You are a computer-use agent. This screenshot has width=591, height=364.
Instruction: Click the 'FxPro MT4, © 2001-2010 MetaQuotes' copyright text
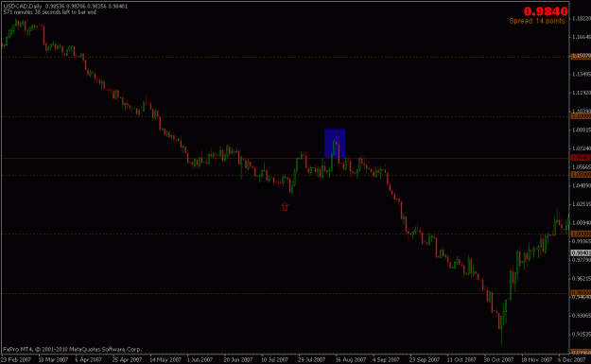pos(73,349)
